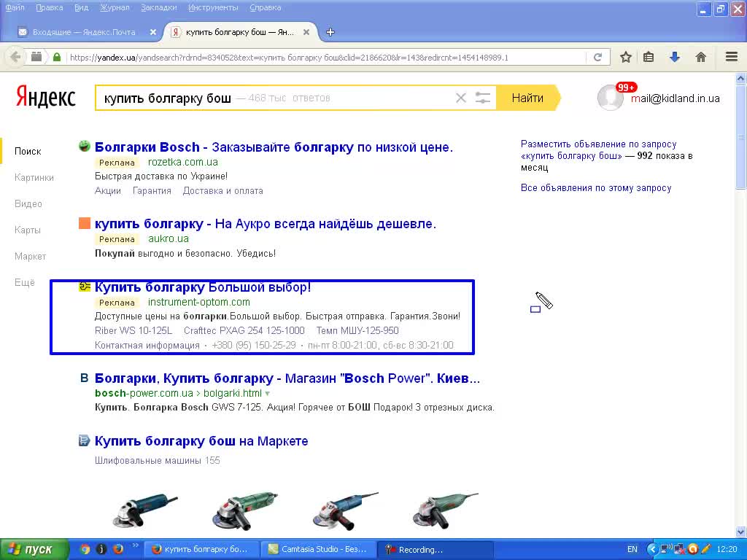Open the bookmarks list icon
The width and height of the screenshot is (747, 560).
point(649,58)
